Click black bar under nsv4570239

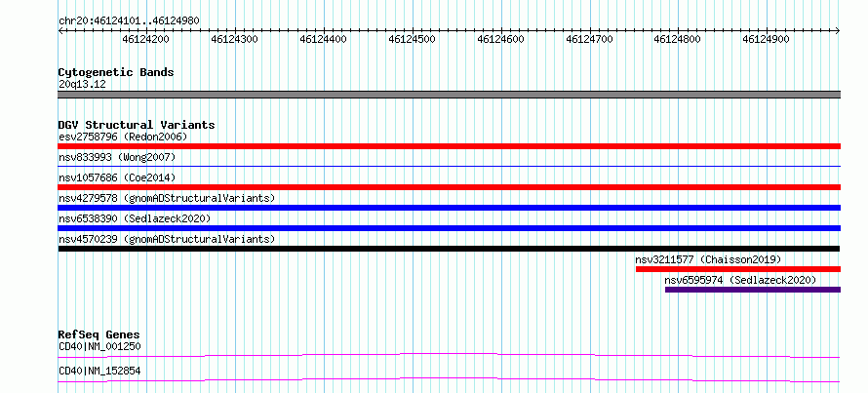[450, 249]
